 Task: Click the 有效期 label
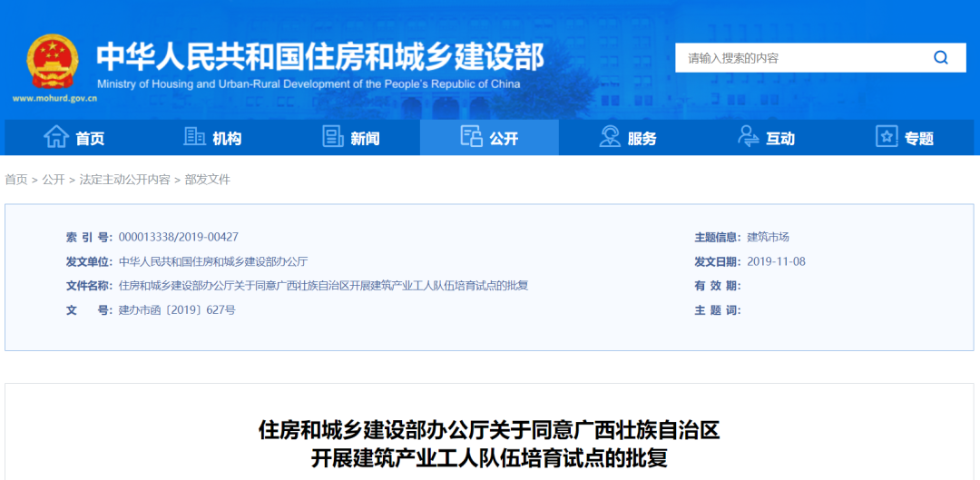click(x=718, y=286)
